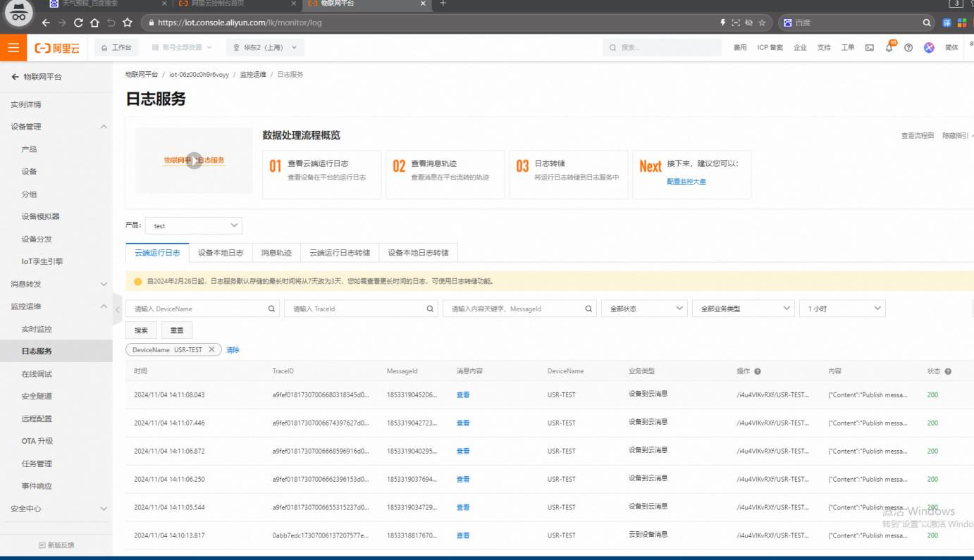Click the notification bell icon
The image size is (974, 560).
[889, 48]
